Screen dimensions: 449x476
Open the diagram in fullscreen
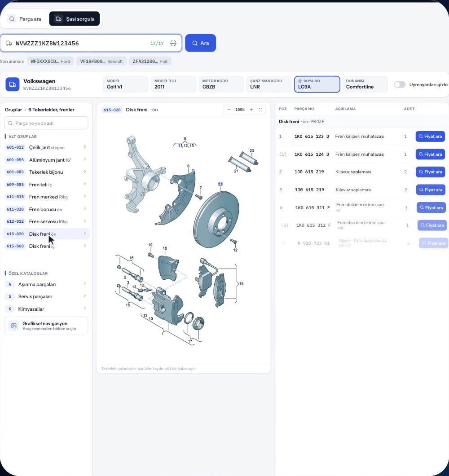(260, 110)
